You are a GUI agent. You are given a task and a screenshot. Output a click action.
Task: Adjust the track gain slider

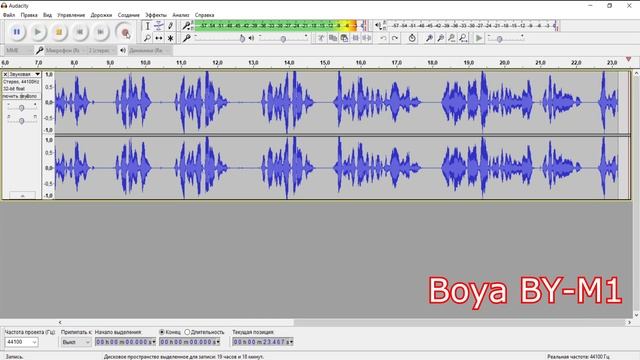pos(22,108)
